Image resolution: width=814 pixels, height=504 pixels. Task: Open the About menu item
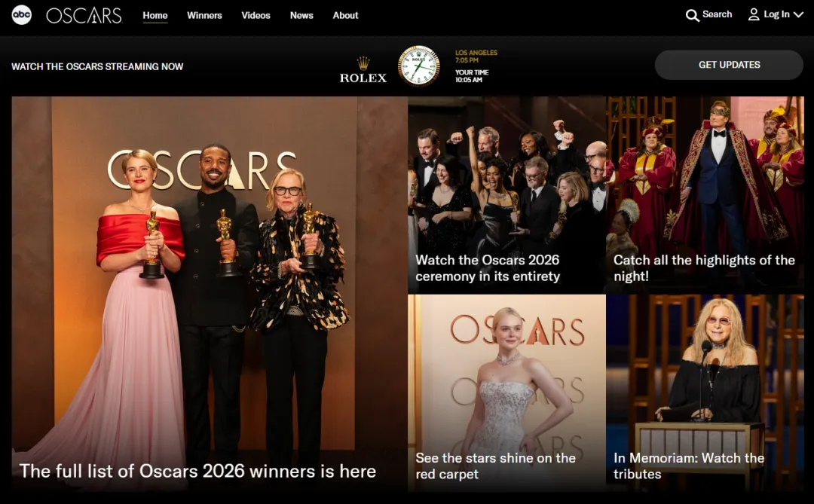pos(345,16)
